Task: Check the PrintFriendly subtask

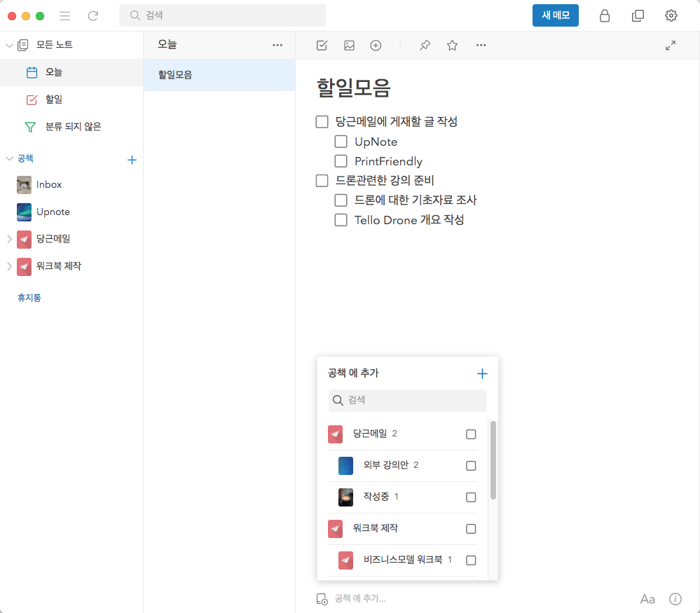Action: pos(341,160)
